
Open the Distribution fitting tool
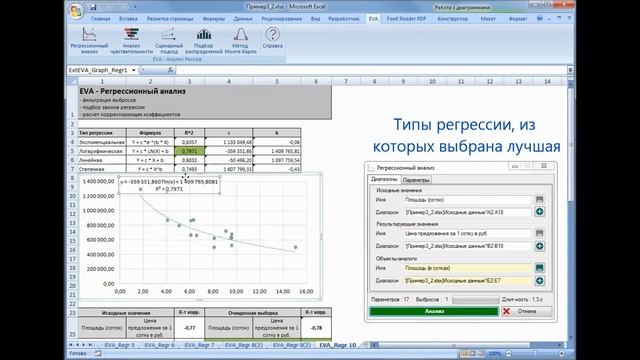(x=204, y=40)
